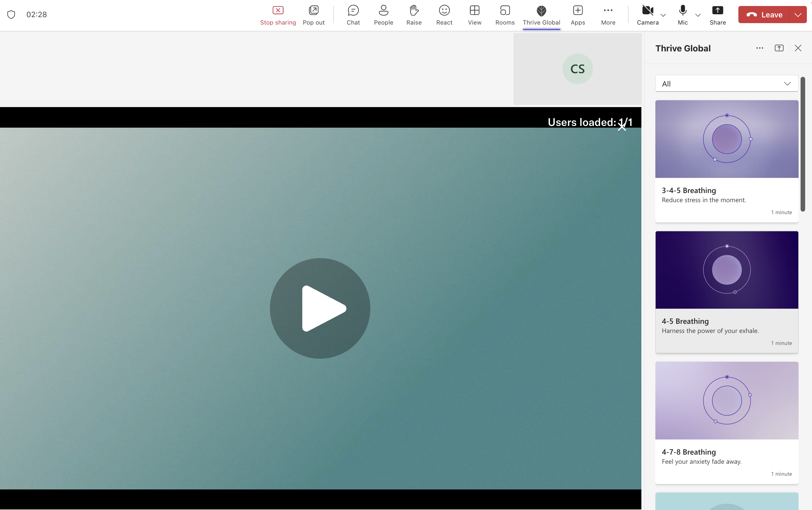Click the Share content button

[718, 15]
